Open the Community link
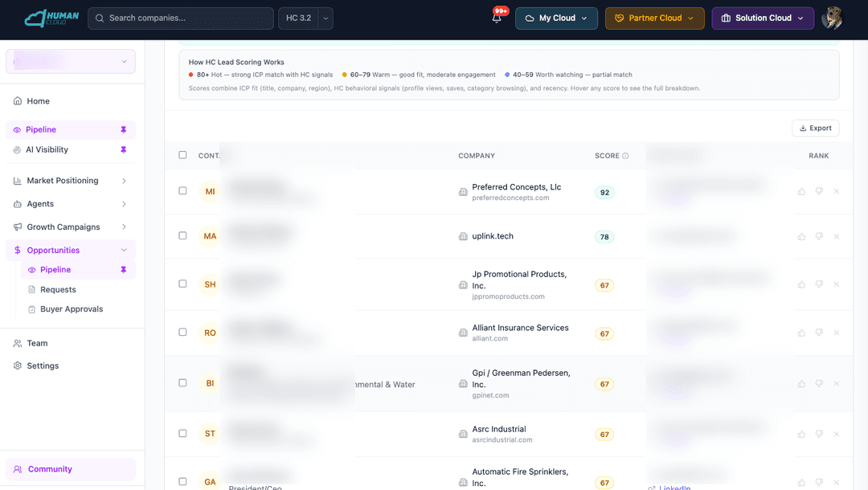This screenshot has width=868, height=490. (71, 470)
